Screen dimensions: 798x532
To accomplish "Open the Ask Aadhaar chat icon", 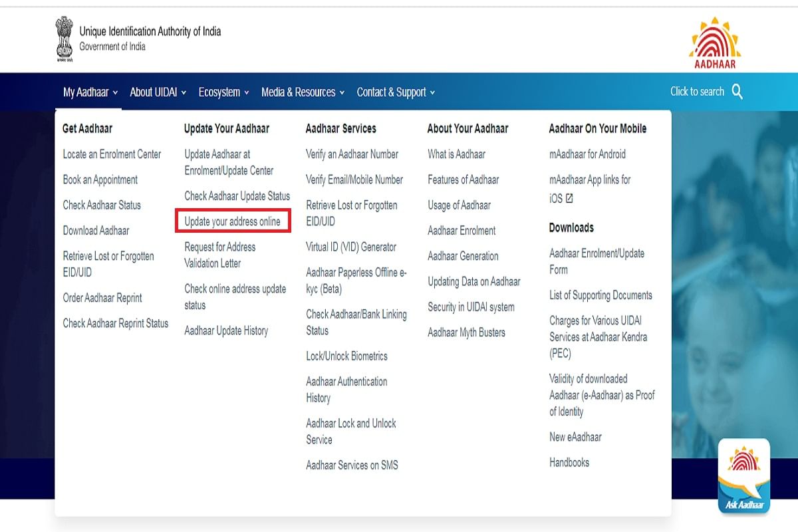I will 744,473.
